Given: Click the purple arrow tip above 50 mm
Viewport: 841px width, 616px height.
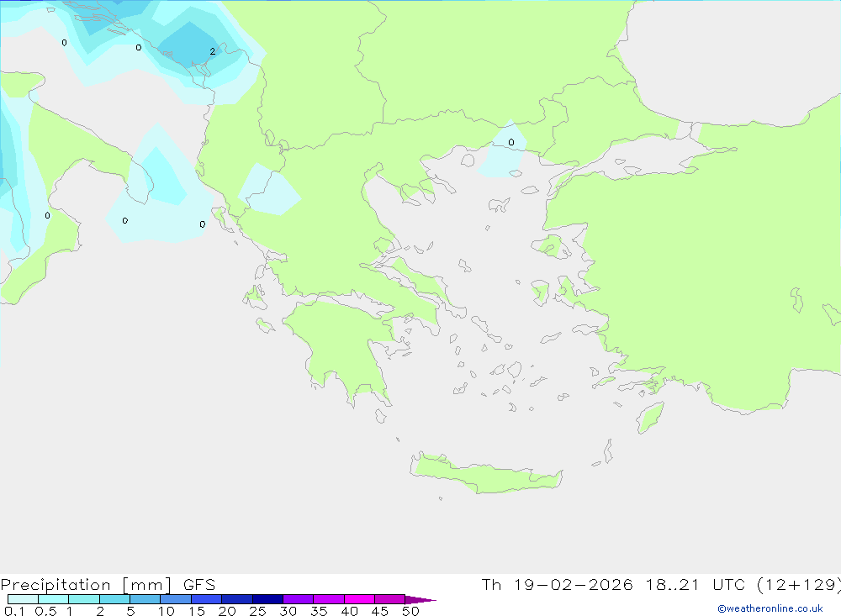Looking at the screenshot, I should click(x=420, y=599).
